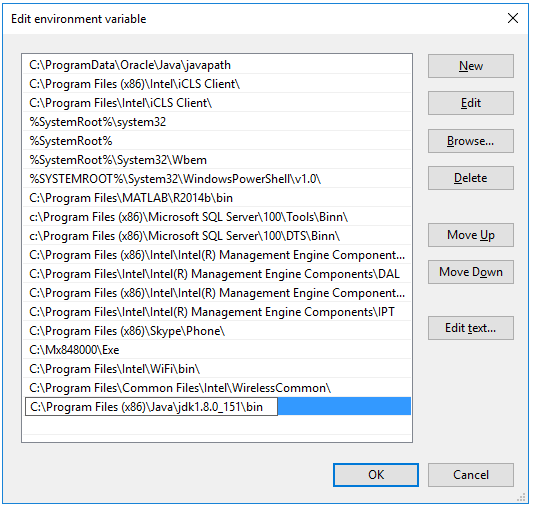Select the WindowsPowerShell v1.0 path
This screenshot has width=533, height=508.
pyautogui.click(x=217, y=179)
